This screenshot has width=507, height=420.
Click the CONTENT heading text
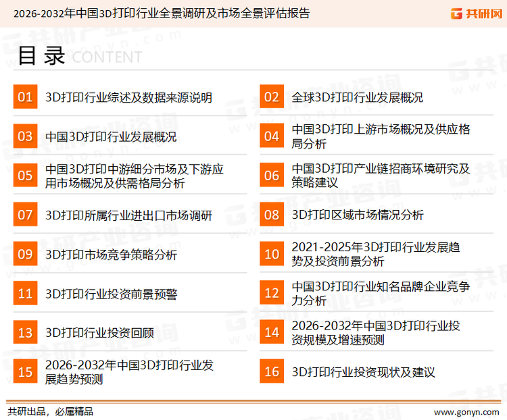click(x=107, y=57)
